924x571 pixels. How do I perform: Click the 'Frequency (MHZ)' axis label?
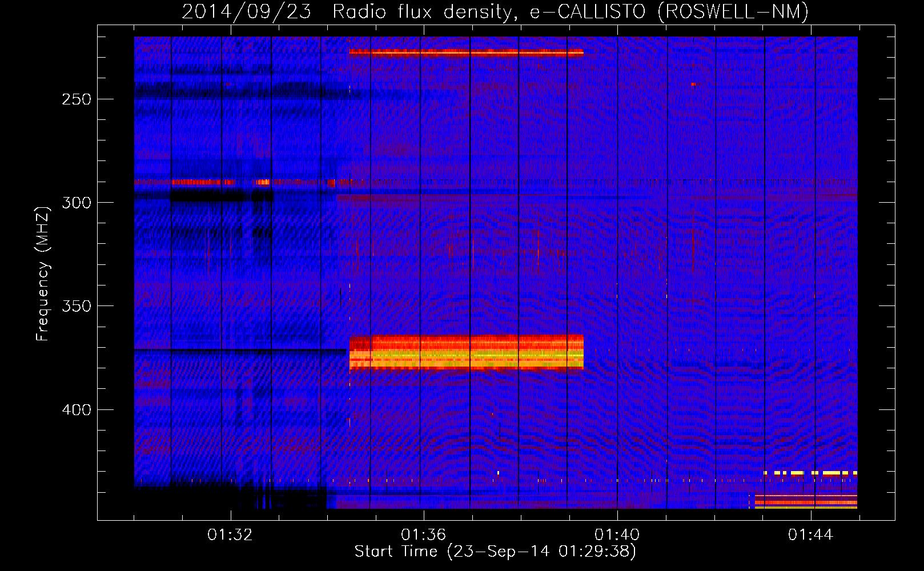pos(42,274)
